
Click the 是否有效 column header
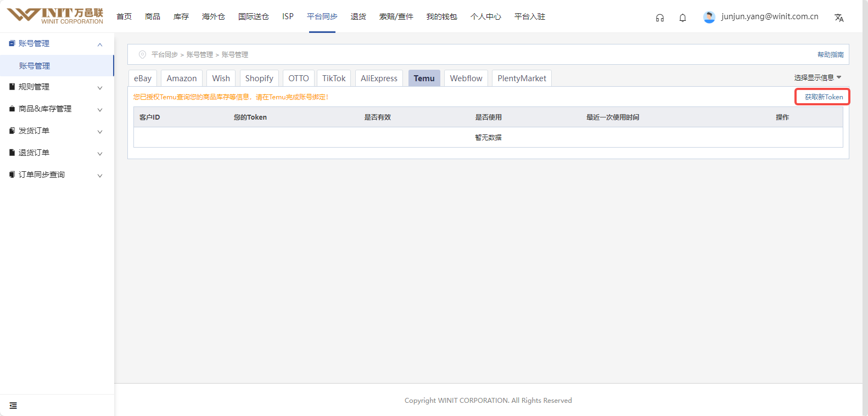378,117
